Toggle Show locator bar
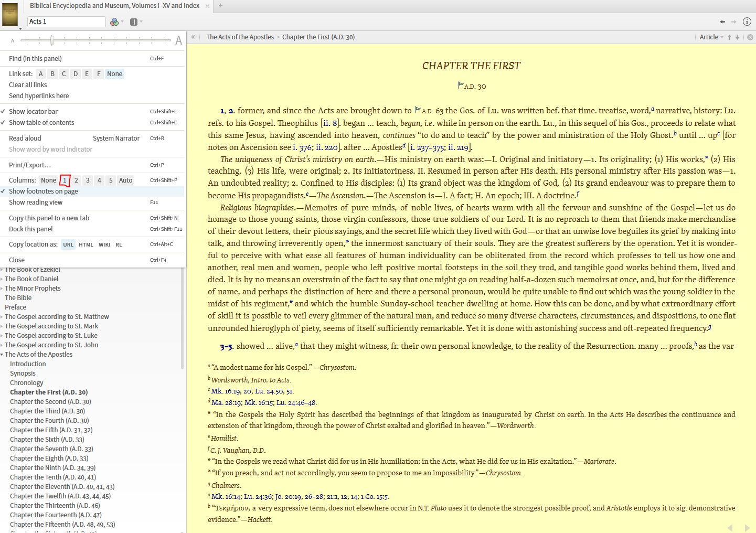 tap(33, 111)
